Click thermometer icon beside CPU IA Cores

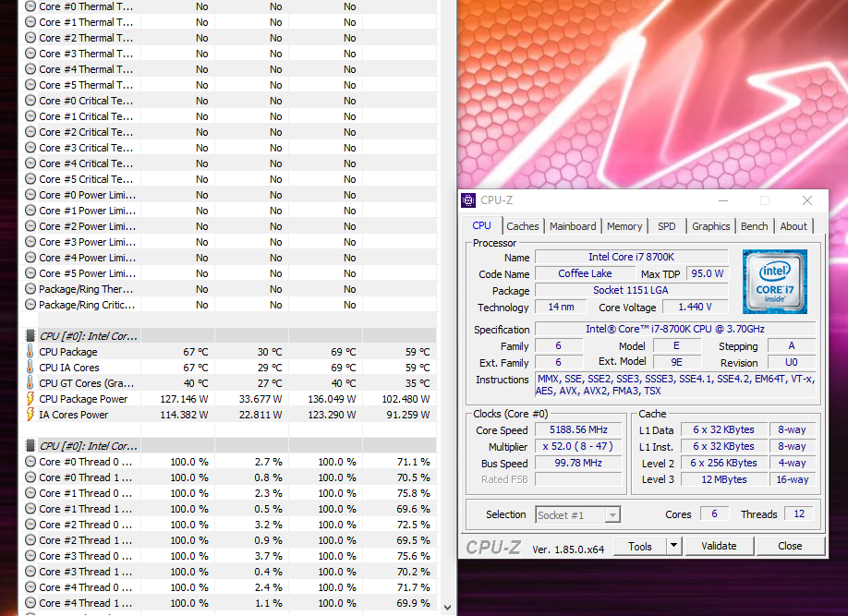pos(30,368)
